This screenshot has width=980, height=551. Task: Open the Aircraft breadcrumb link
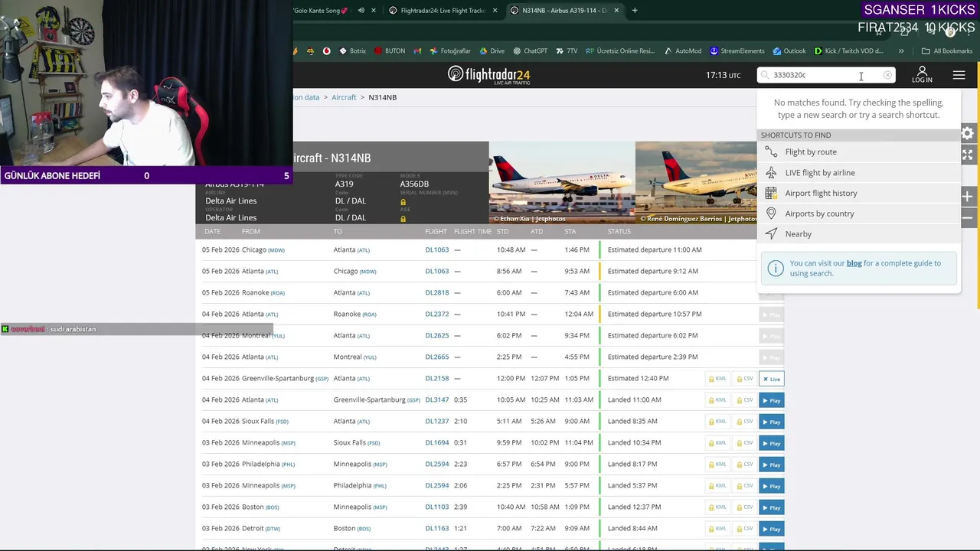coord(344,97)
